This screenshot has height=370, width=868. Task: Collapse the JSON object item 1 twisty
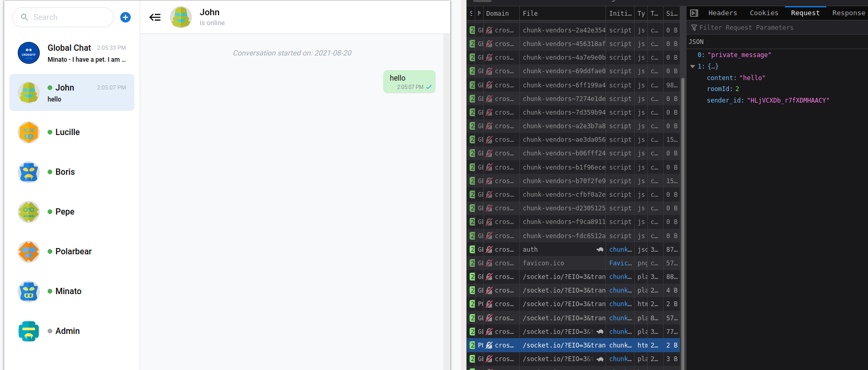click(693, 66)
